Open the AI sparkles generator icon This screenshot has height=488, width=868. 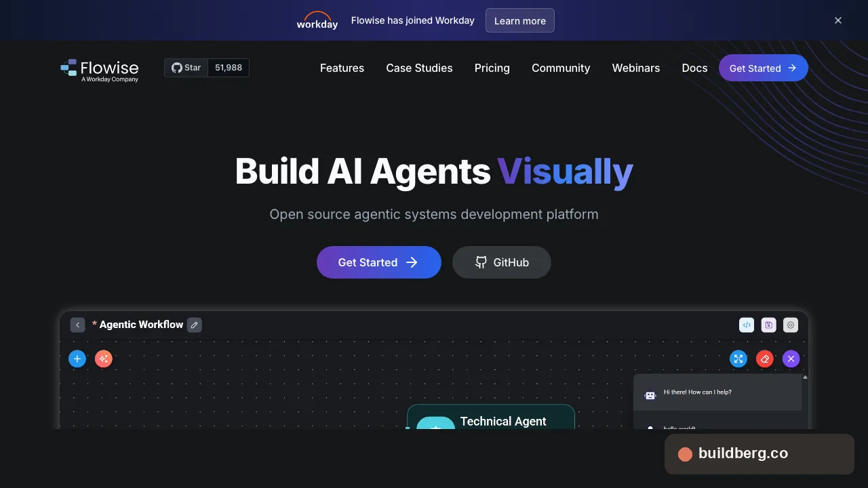tap(103, 359)
